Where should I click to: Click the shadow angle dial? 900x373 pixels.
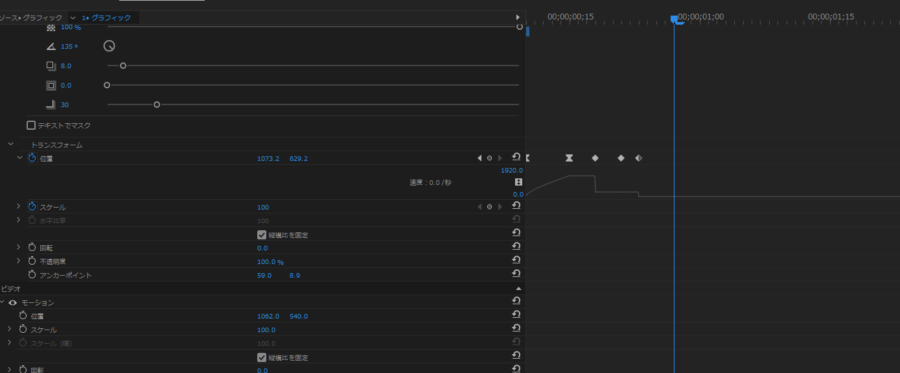coord(109,46)
